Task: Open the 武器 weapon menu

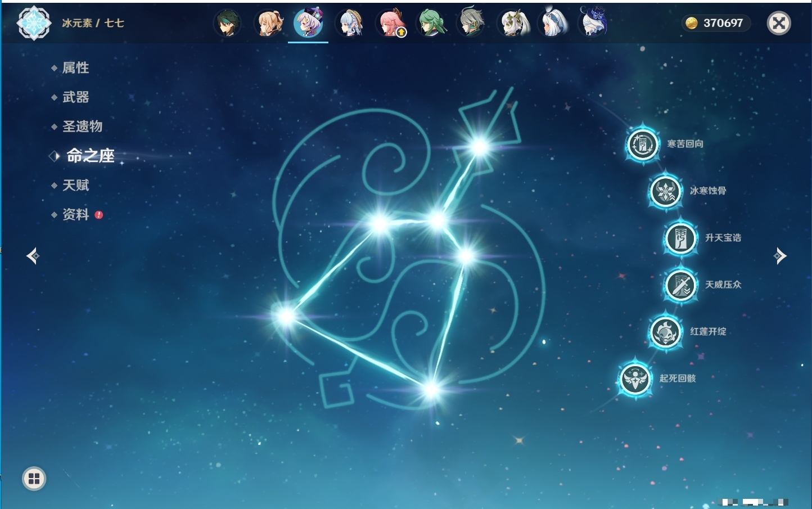Action: click(75, 97)
